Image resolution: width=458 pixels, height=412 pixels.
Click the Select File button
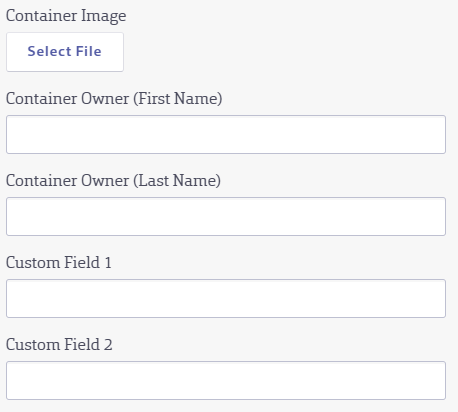(65, 52)
